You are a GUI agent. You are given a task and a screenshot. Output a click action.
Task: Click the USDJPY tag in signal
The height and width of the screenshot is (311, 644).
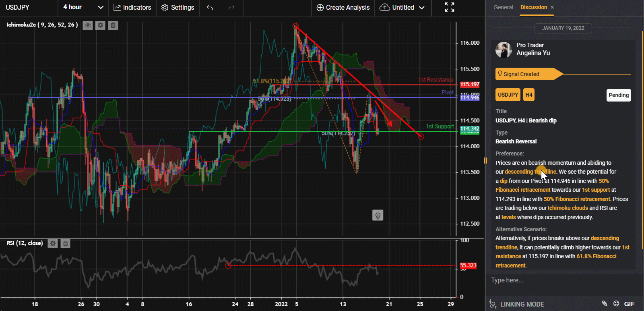click(x=508, y=95)
